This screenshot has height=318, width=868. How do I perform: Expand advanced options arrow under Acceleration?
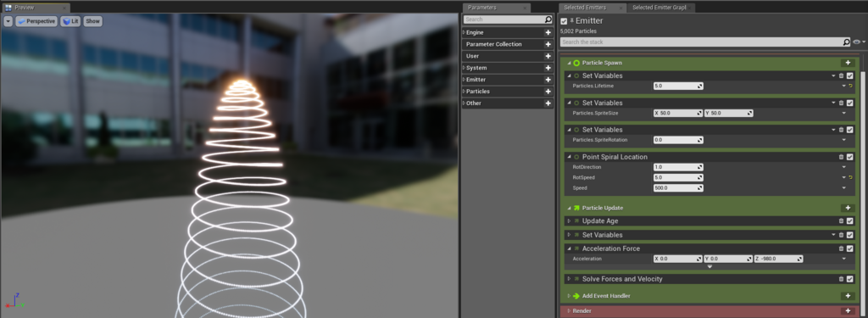click(x=709, y=266)
